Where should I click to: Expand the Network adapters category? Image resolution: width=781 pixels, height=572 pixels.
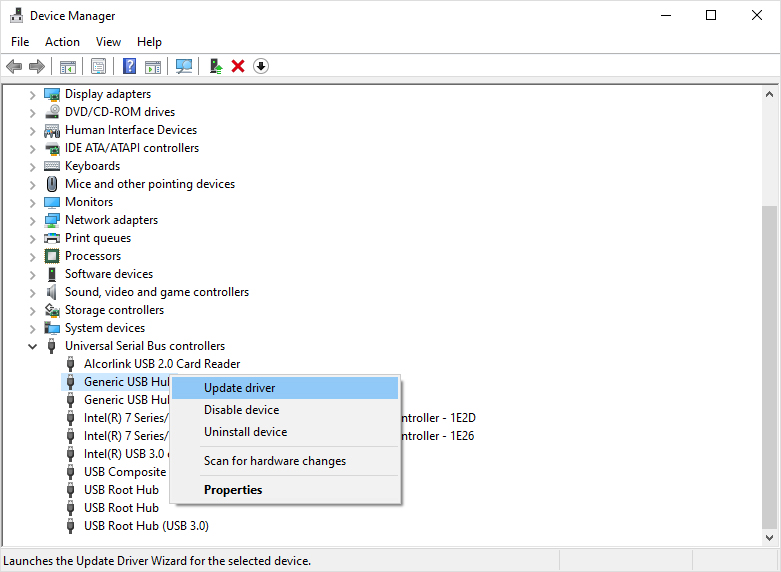pyautogui.click(x=32, y=220)
